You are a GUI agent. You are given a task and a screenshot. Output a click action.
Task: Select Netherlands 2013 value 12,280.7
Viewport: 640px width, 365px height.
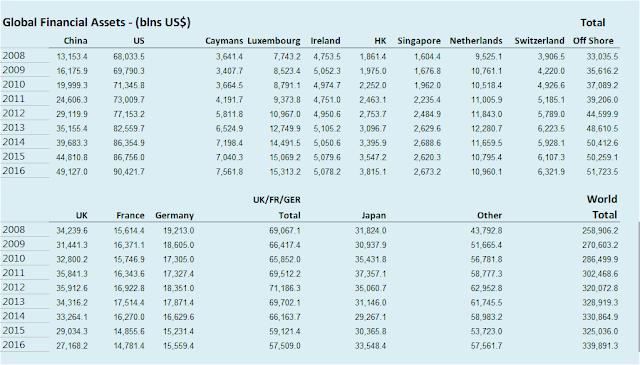[487, 129]
